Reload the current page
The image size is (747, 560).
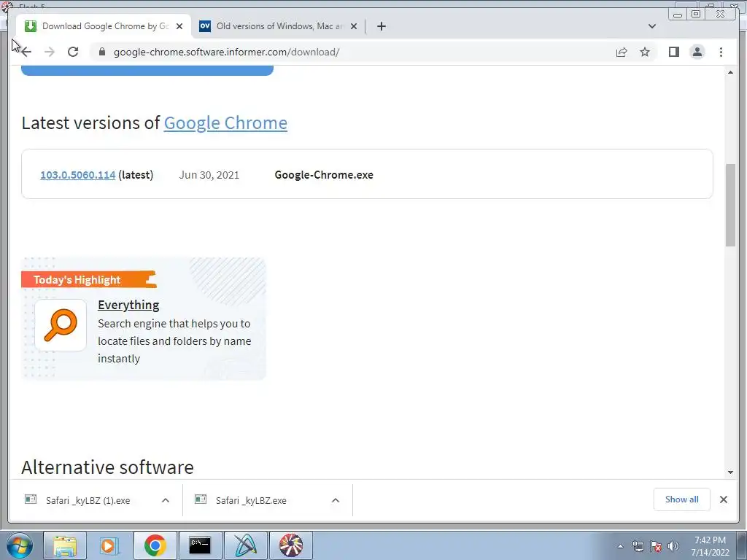coord(73,52)
